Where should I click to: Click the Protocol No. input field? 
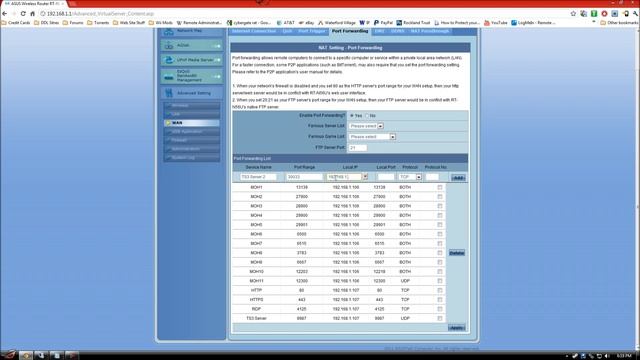[x=432, y=177]
